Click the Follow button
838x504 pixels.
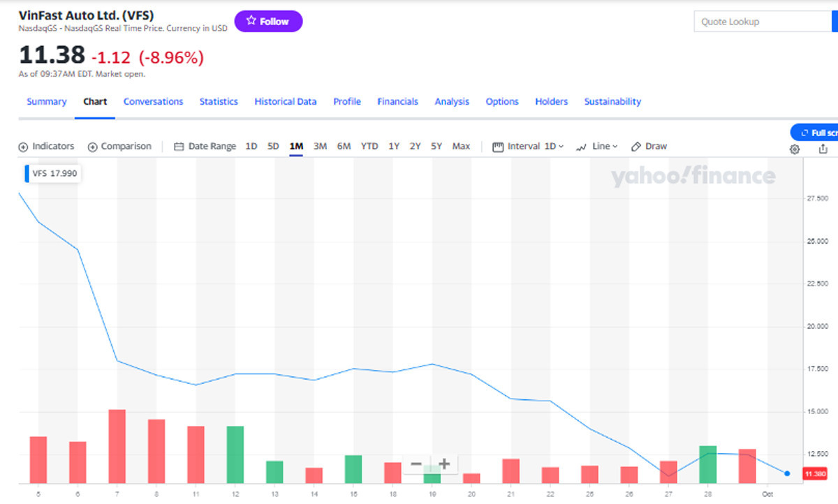click(268, 22)
